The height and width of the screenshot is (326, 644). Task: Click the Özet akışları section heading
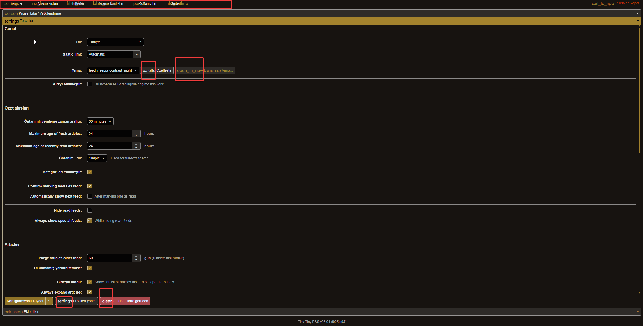(17, 108)
